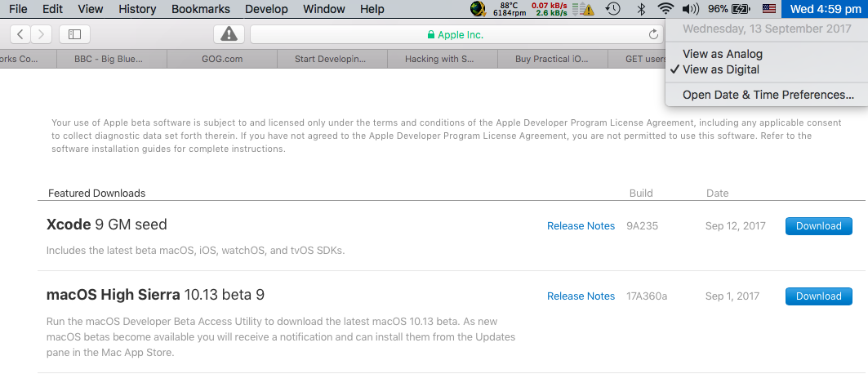Open the US flag input source menu

[769, 9]
